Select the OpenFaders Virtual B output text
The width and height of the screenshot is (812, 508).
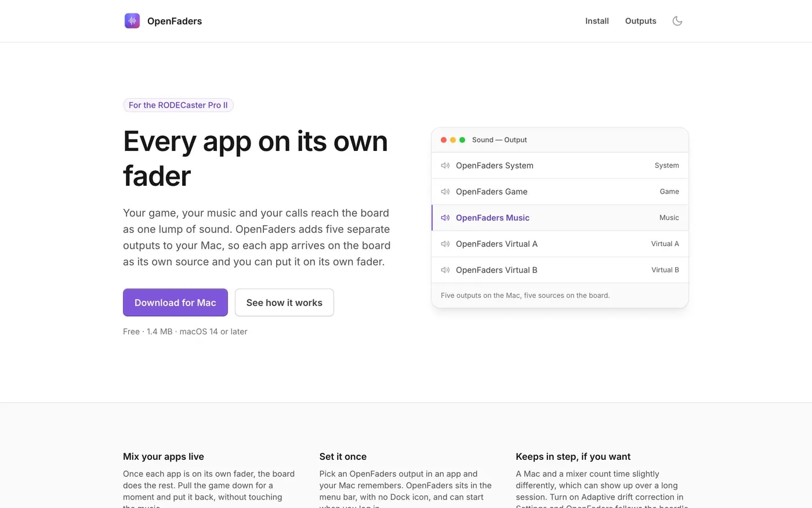(496, 270)
